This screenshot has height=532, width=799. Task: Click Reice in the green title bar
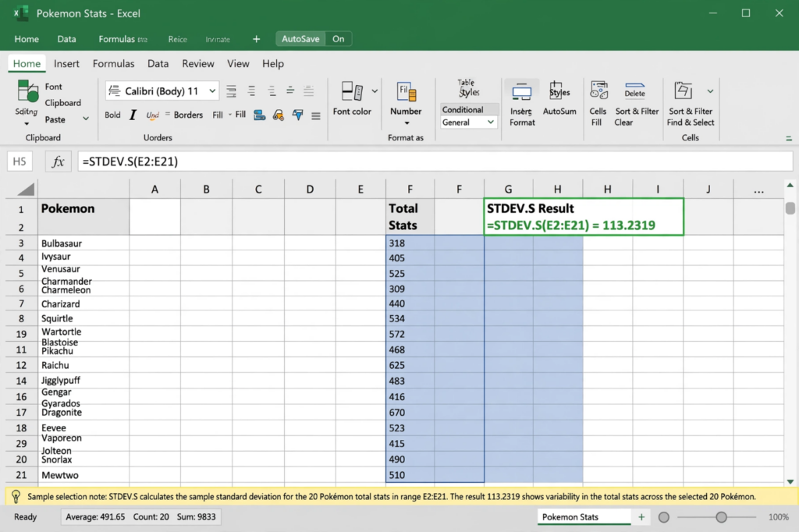pyautogui.click(x=177, y=39)
